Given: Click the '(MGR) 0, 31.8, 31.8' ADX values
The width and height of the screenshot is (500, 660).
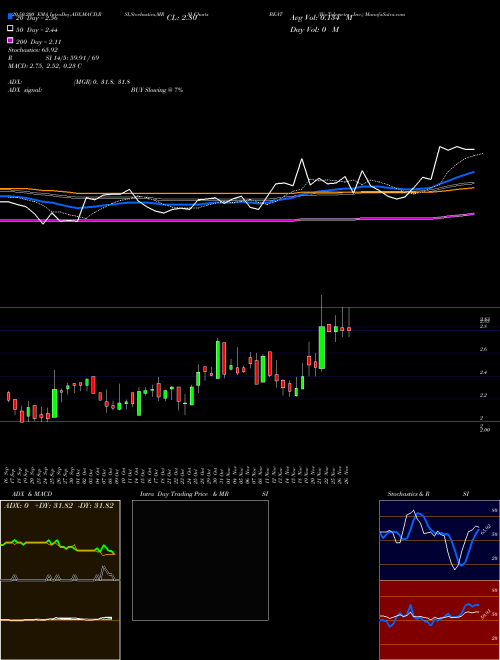Looking at the screenshot, I should [x=102, y=82].
